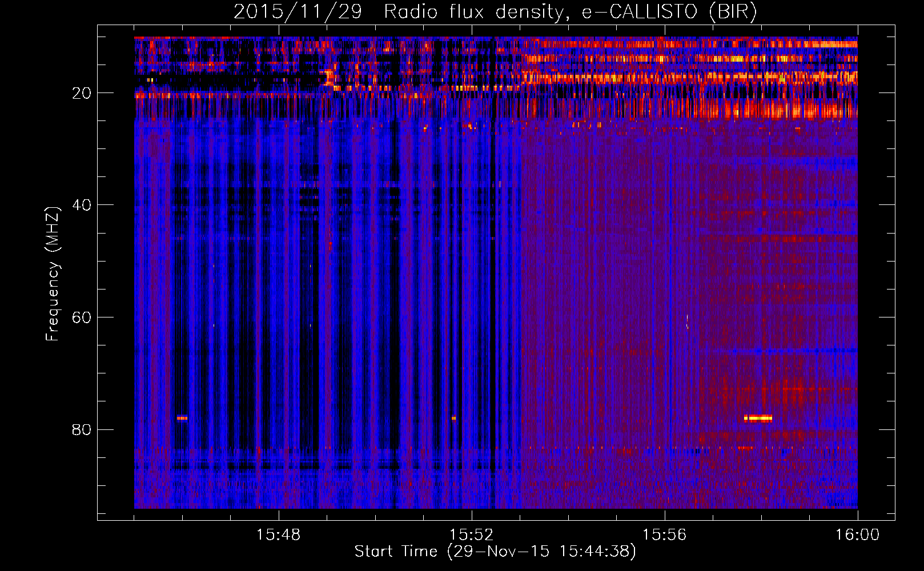Click the 15:48 time tick label
Screen dimensions: 924x571
(279, 535)
